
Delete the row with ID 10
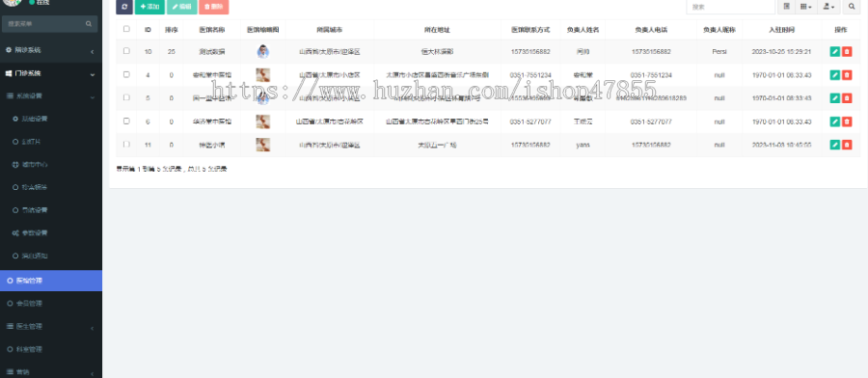[x=847, y=51]
